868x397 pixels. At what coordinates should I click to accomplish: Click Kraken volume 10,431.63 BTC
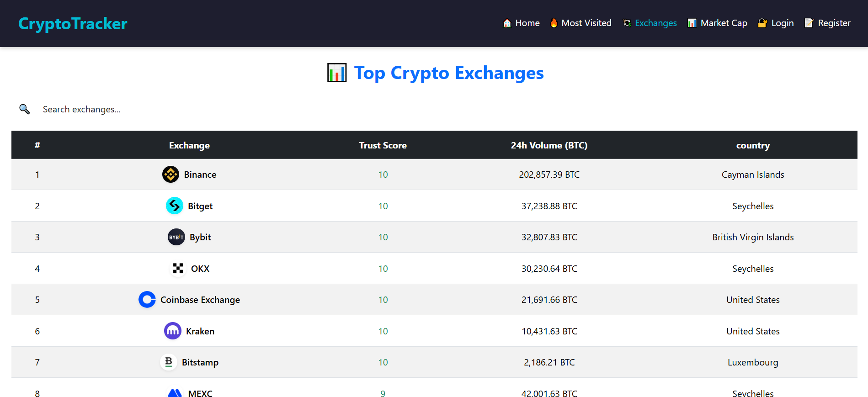coord(549,331)
